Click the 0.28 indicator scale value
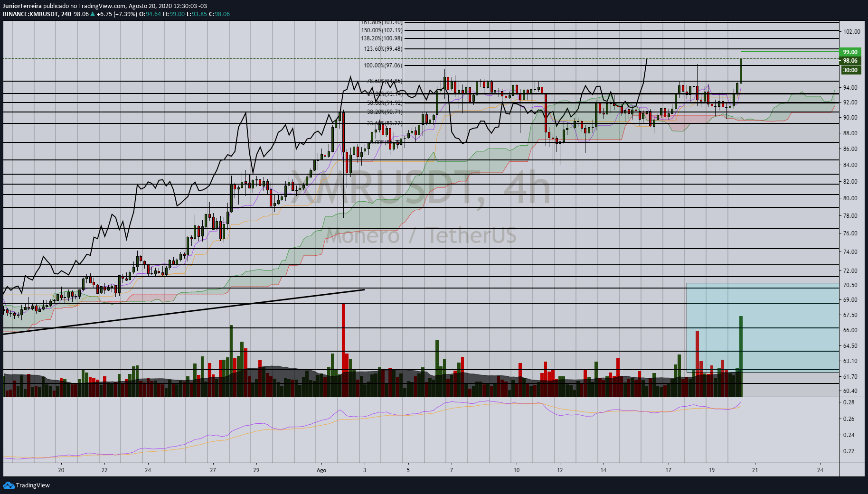Screen dimensions: 868x494 pyautogui.click(x=849, y=402)
